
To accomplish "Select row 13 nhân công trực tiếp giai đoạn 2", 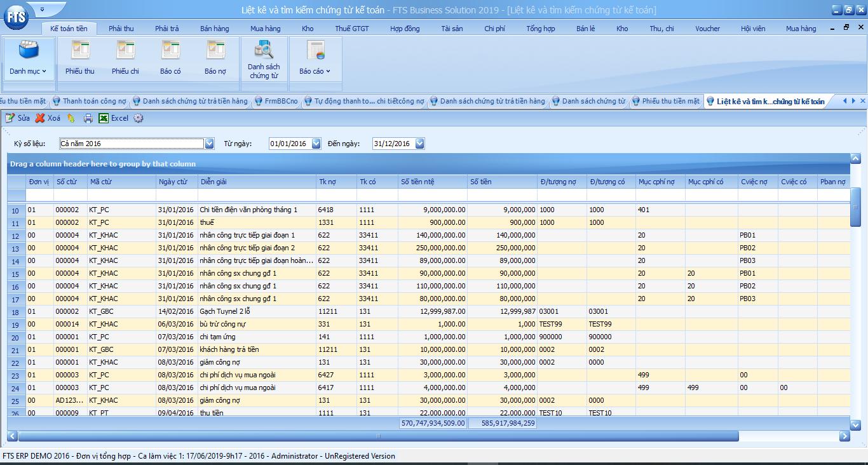I will (428, 248).
